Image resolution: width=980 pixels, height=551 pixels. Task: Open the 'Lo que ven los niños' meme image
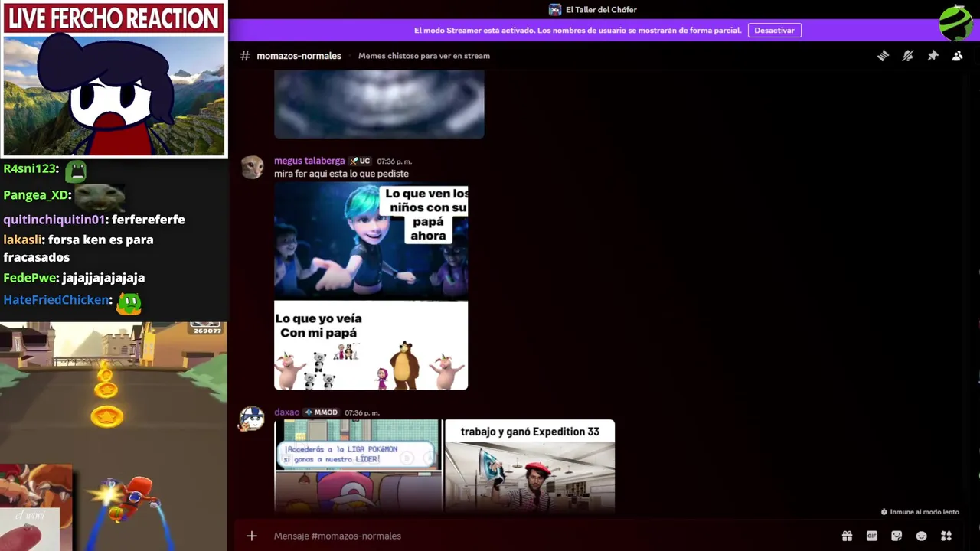371,288
